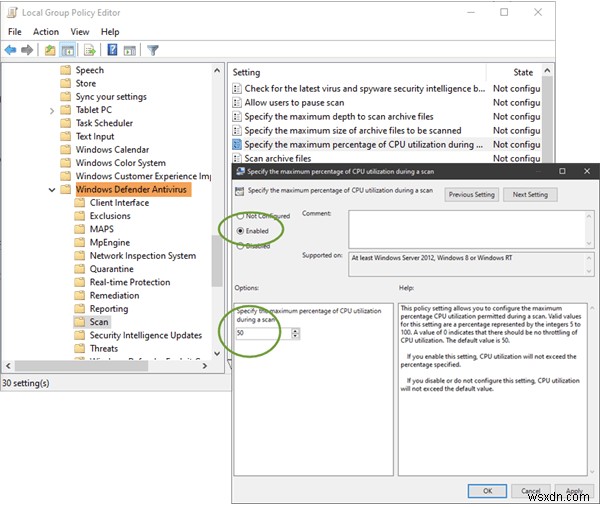Image resolution: width=601 pixels, height=507 pixels.
Task: Click the settings list scroll up arrow
Action: coord(547,71)
